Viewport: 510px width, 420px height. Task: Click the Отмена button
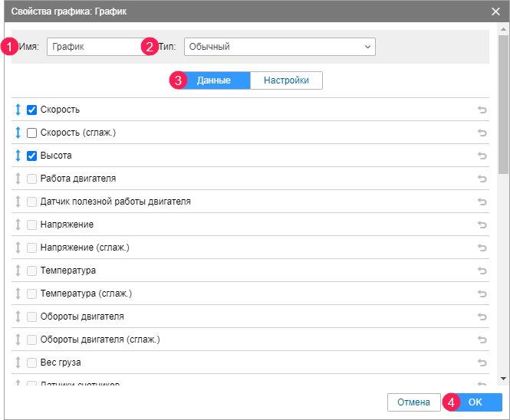point(414,402)
